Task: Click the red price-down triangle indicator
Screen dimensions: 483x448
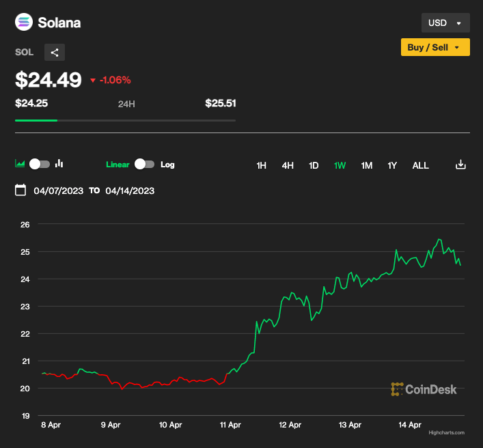Action: coord(93,81)
